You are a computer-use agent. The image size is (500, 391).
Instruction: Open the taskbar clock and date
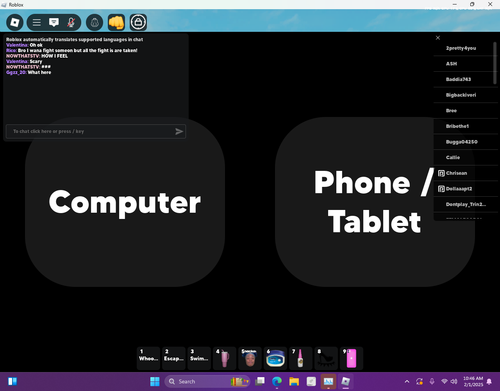point(473,381)
